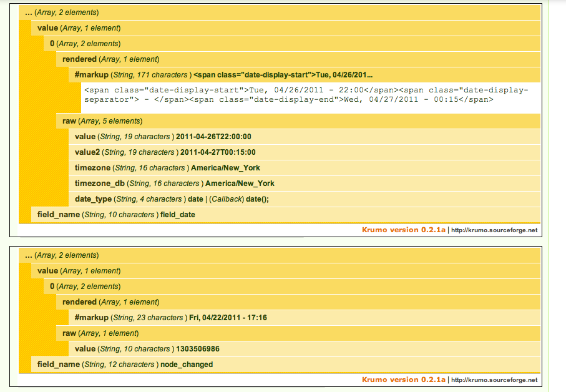Collapse 'raw (Array, 1 element)' node
This screenshot has height=392, width=566.
pos(298,333)
